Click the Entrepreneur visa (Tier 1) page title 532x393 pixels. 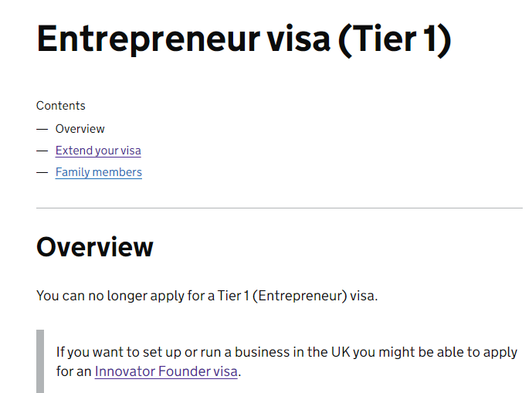pyautogui.click(x=244, y=39)
